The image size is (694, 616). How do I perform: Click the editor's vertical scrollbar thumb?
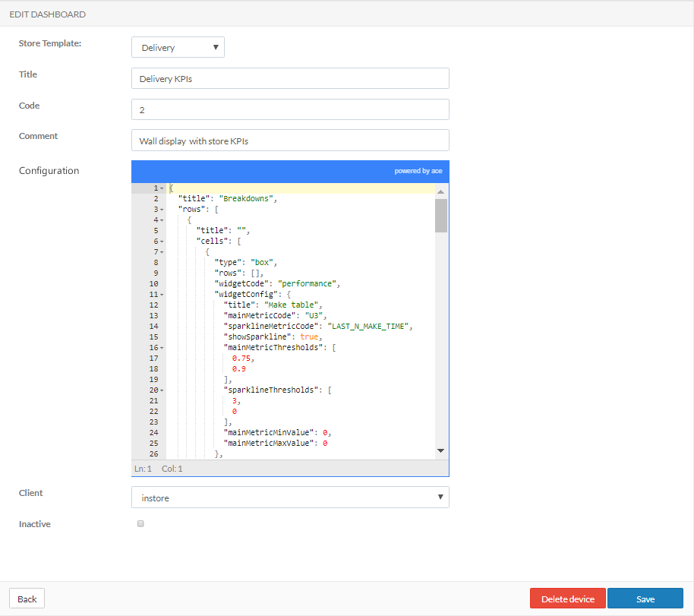pyautogui.click(x=440, y=215)
